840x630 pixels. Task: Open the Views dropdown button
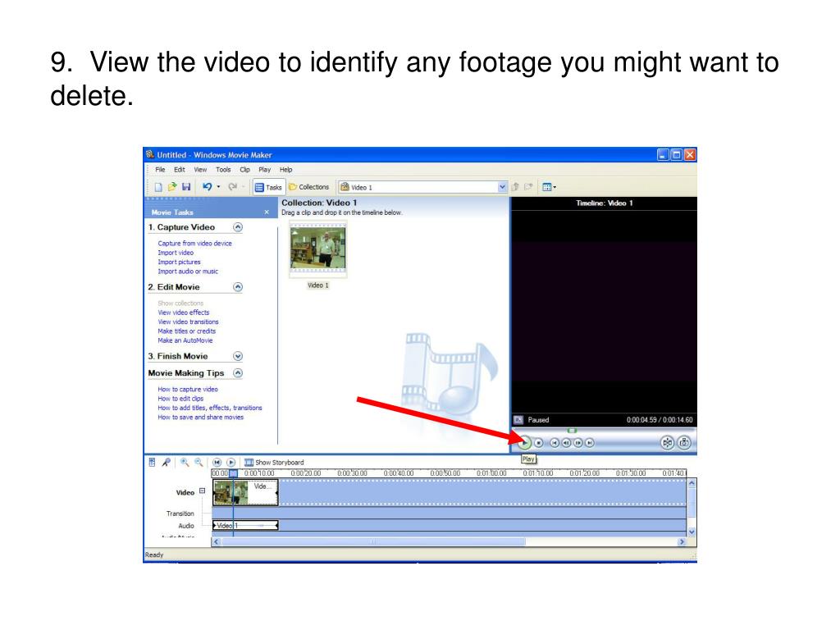click(549, 187)
